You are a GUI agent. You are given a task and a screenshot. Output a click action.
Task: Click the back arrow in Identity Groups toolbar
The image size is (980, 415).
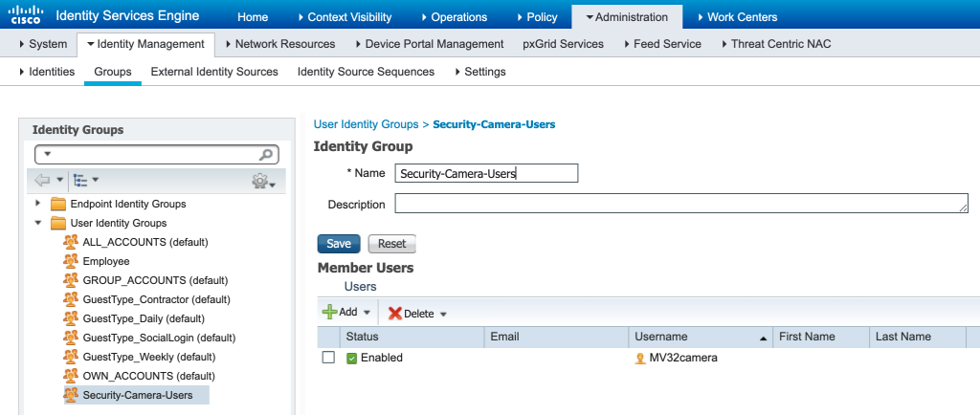pos(42,180)
